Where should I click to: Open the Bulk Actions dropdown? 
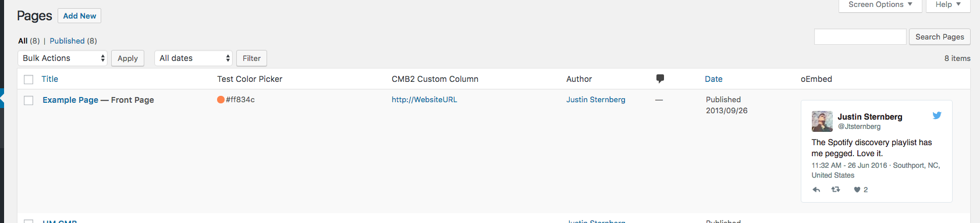pos(63,58)
